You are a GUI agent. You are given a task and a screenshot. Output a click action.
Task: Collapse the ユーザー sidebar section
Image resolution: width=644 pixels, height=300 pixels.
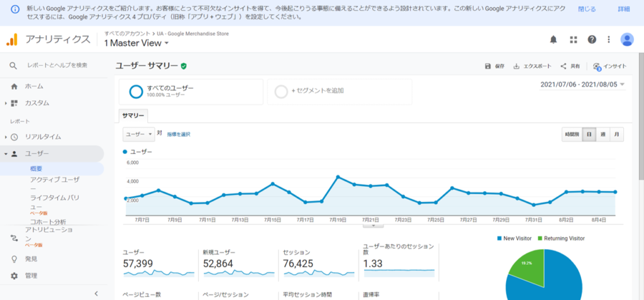[6, 154]
